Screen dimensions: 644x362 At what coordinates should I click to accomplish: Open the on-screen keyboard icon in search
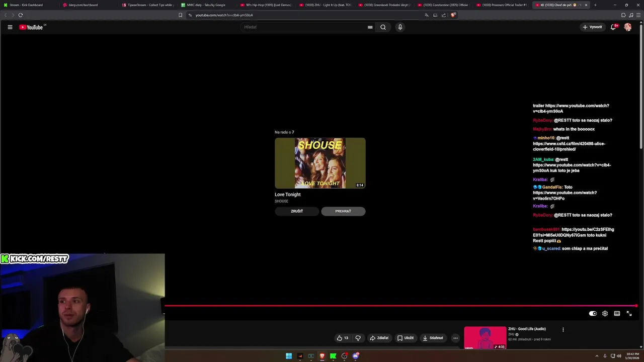coord(370,27)
